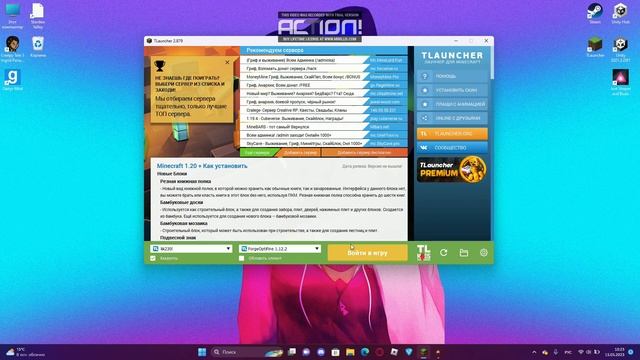Click the TLauncher news scrollbar at right edge

[492, 63]
